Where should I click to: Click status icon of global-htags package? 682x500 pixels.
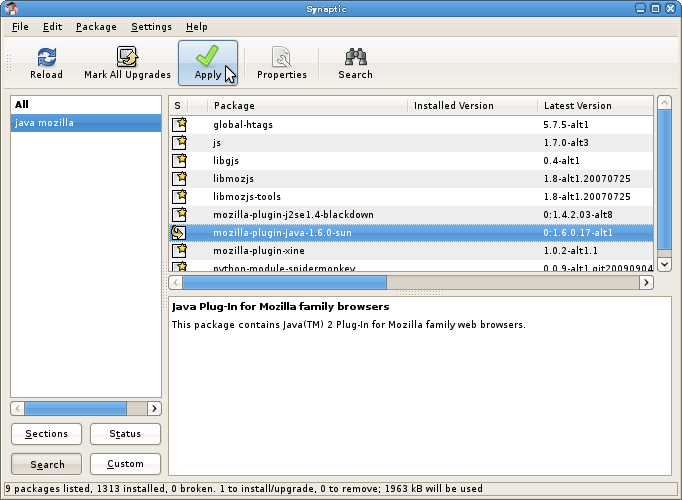179,125
